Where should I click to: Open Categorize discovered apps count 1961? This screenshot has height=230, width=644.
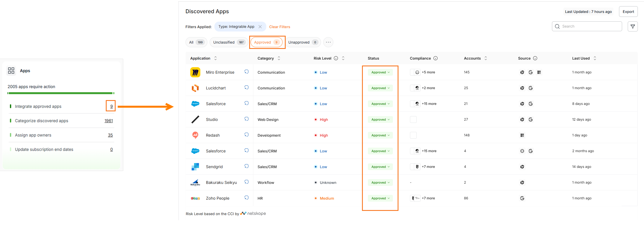pos(109,121)
